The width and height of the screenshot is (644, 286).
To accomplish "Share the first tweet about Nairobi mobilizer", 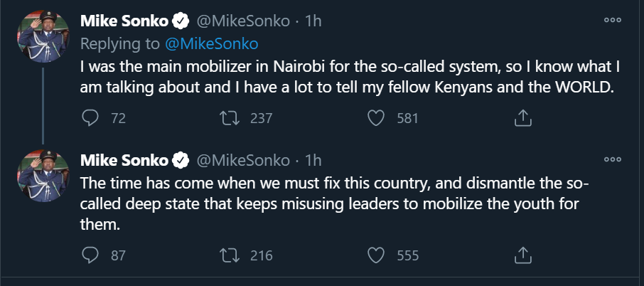I will coord(522,119).
